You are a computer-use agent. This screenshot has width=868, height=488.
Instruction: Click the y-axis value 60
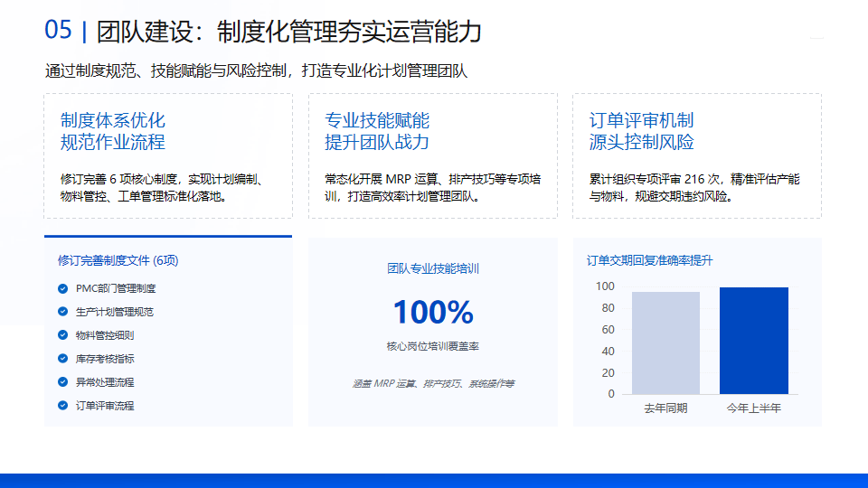(x=608, y=330)
